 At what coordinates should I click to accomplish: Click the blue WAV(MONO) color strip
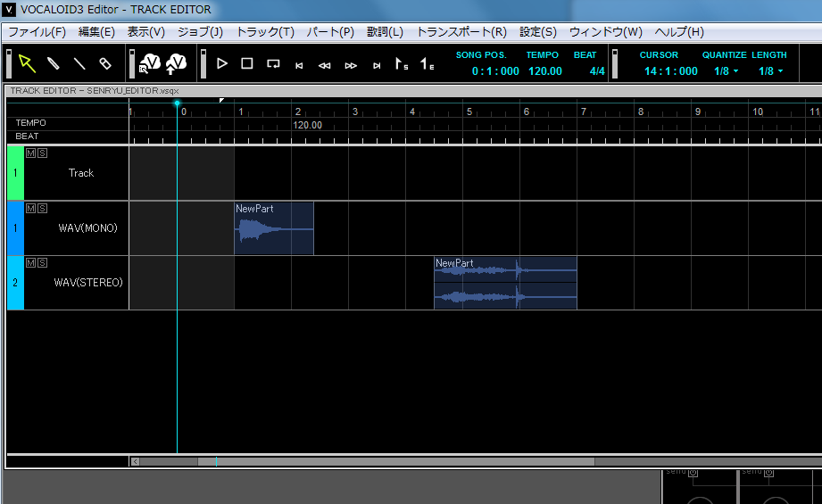(x=15, y=227)
